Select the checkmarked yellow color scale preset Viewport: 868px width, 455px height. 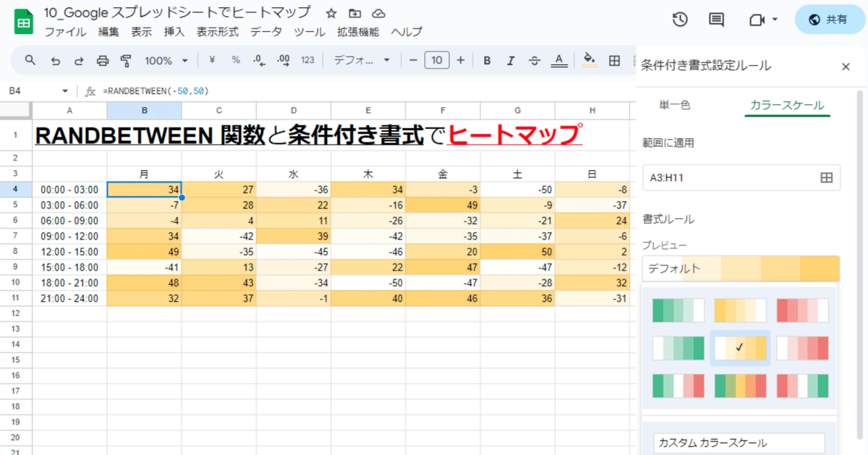point(739,348)
